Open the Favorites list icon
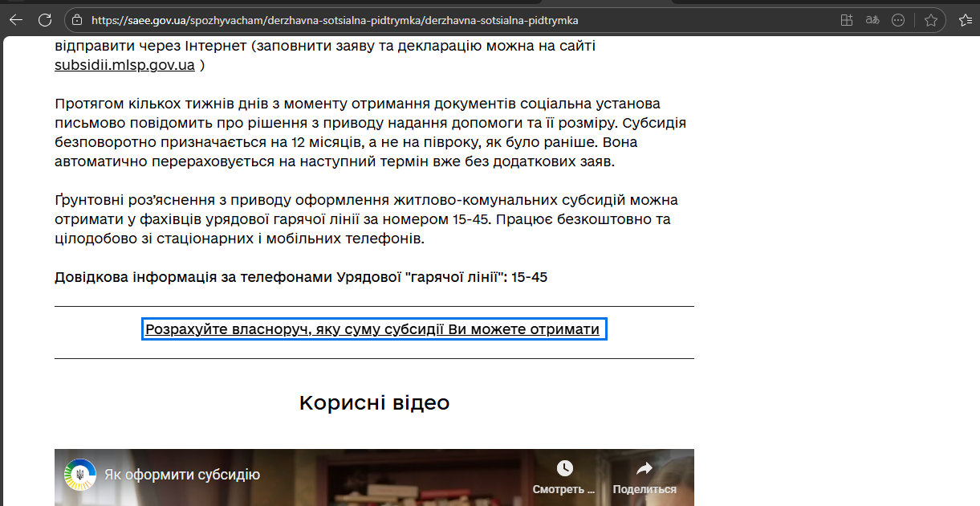 tap(966, 20)
